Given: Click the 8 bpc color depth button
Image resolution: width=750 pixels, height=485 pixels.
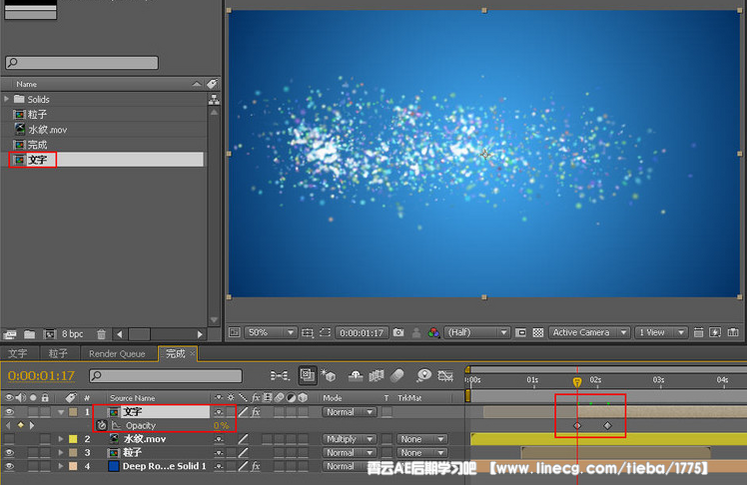Looking at the screenshot, I should coord(73,334).
